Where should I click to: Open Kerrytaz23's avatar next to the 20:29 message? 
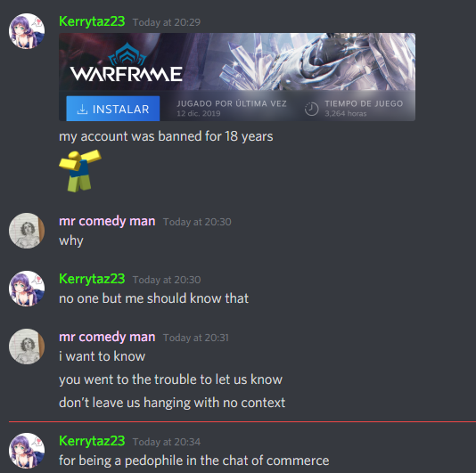[x=27, y=31]
